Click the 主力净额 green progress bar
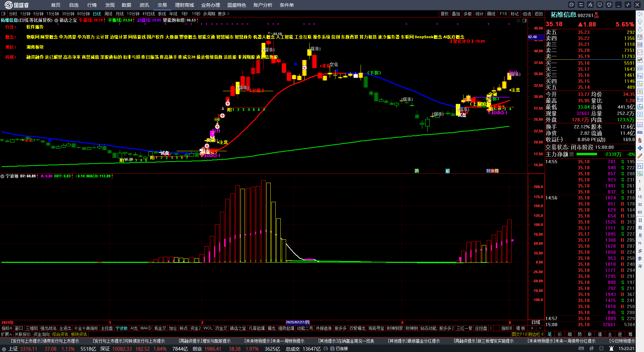 [587, 154]
